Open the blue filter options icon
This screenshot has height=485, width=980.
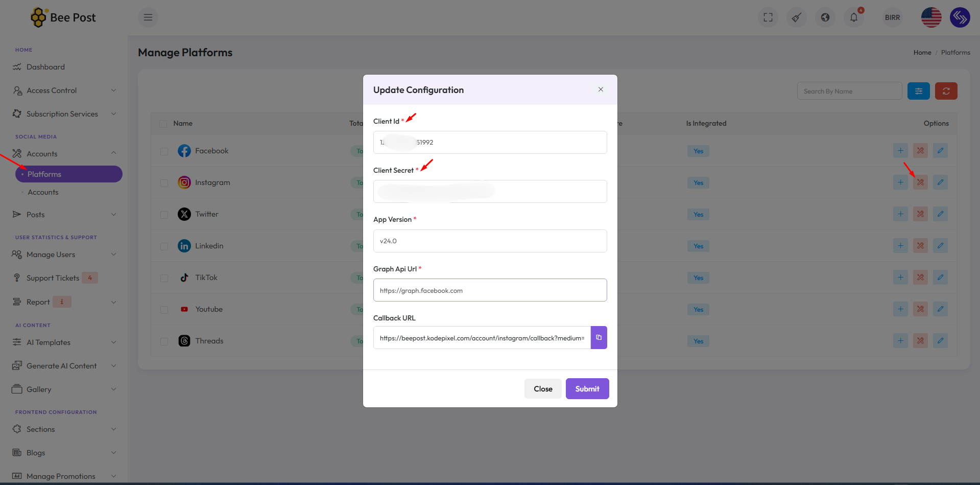click(918, 91)
